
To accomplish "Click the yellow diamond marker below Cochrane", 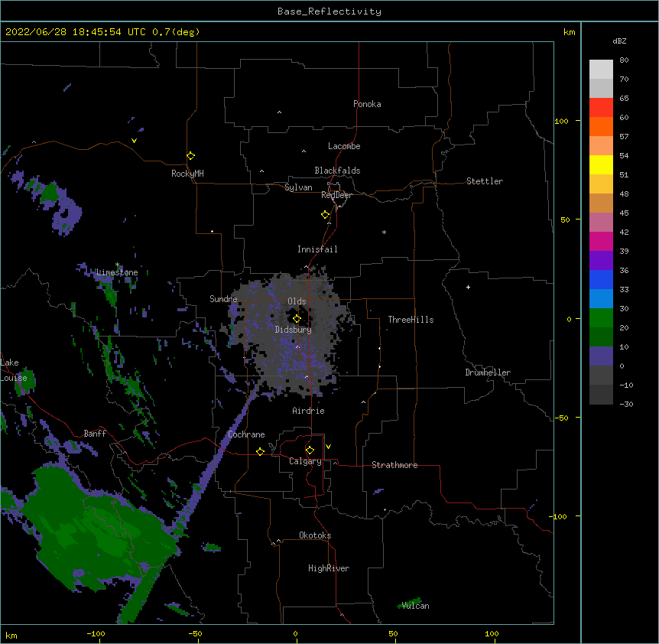I will tap(260, 451).
